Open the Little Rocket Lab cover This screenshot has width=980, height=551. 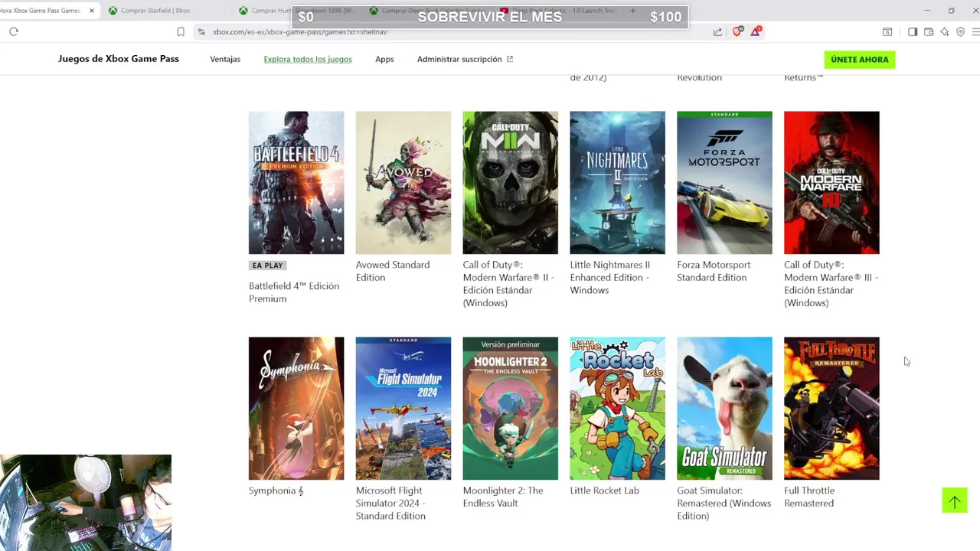click(618, 409)
